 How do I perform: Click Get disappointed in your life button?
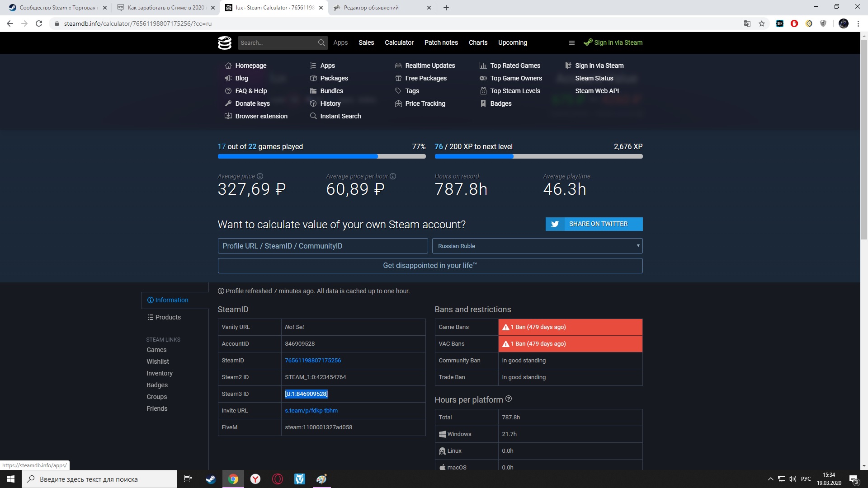tap(430, 266)
